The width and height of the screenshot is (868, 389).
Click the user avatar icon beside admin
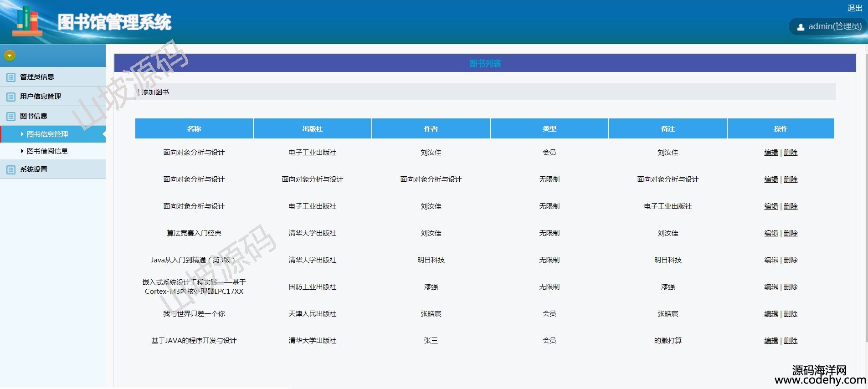pos(801,27)
